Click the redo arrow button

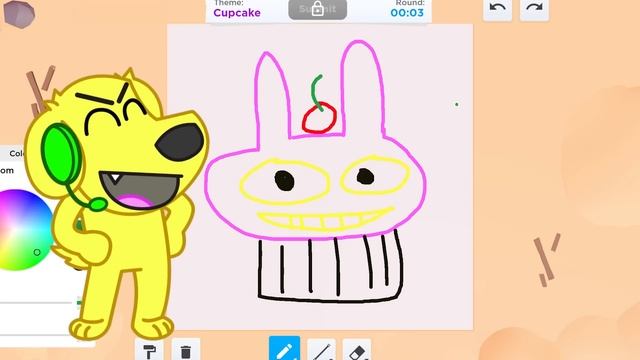pyautogui.click(x=534, y=9)
